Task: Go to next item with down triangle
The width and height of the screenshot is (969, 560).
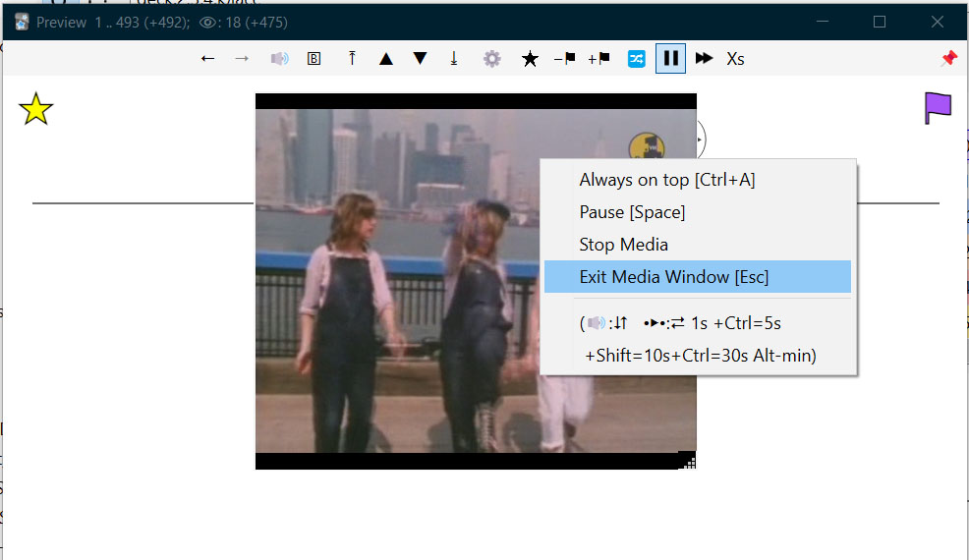Action: (421, 59)
